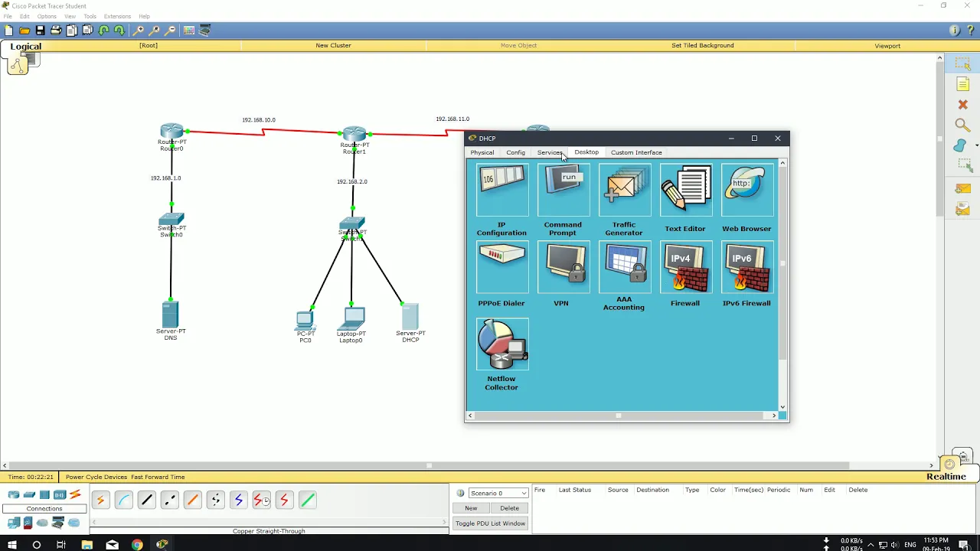
Task: Save the network with the floppy disk icon
Action: tap(40, 31)
